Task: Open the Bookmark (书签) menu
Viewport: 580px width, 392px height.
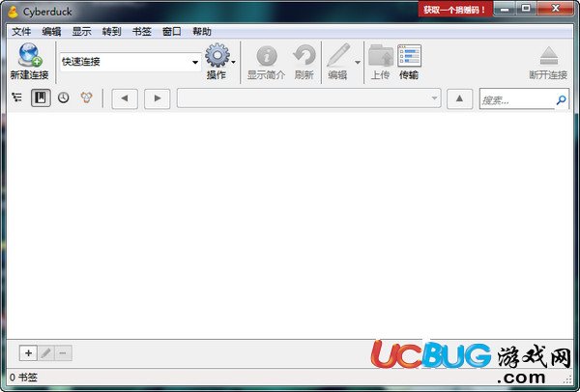Action: (142, 32)
